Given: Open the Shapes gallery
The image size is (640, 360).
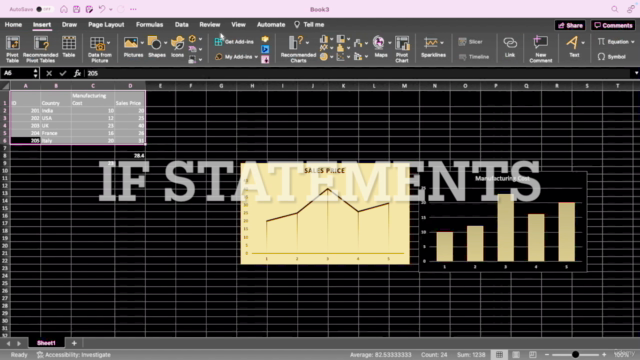Looking at the screenshot, I should click(154, 42).
